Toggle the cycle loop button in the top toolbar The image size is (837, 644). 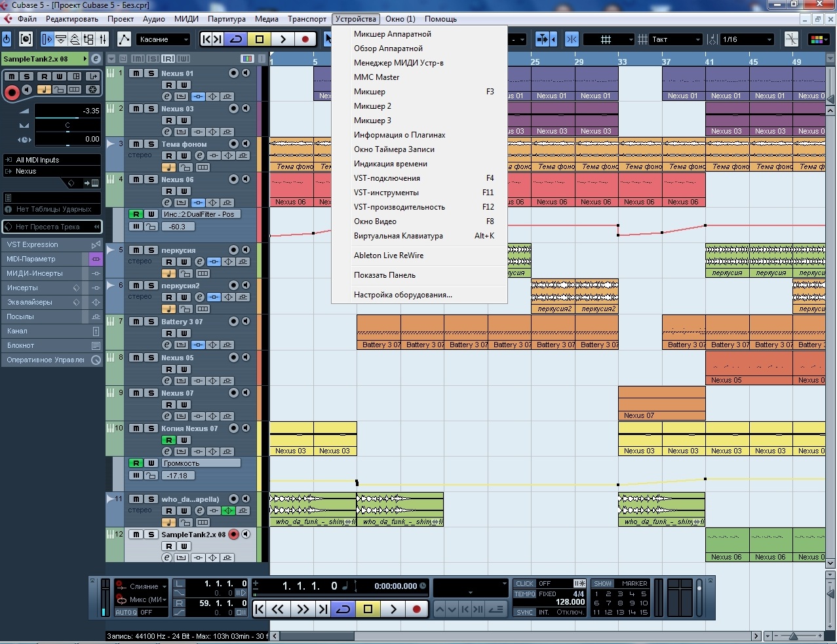(235, 39)
